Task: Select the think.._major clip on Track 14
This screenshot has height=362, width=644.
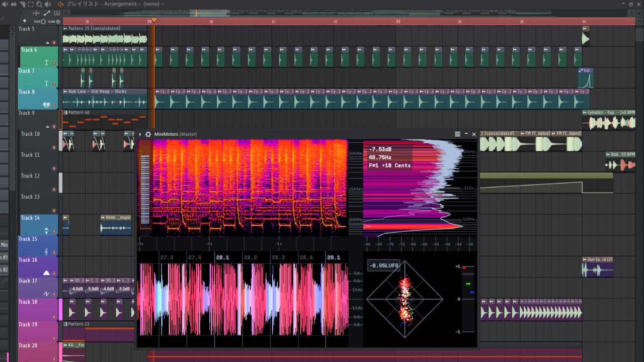Action: pyautogui.click(x=116, y=225)
